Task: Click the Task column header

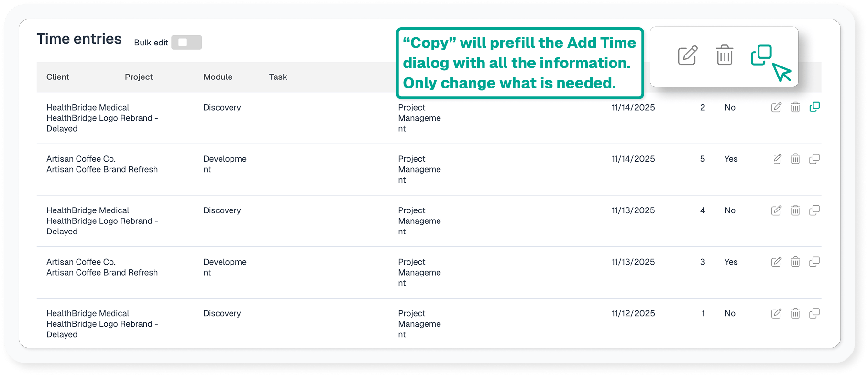Action: point(278,77)
